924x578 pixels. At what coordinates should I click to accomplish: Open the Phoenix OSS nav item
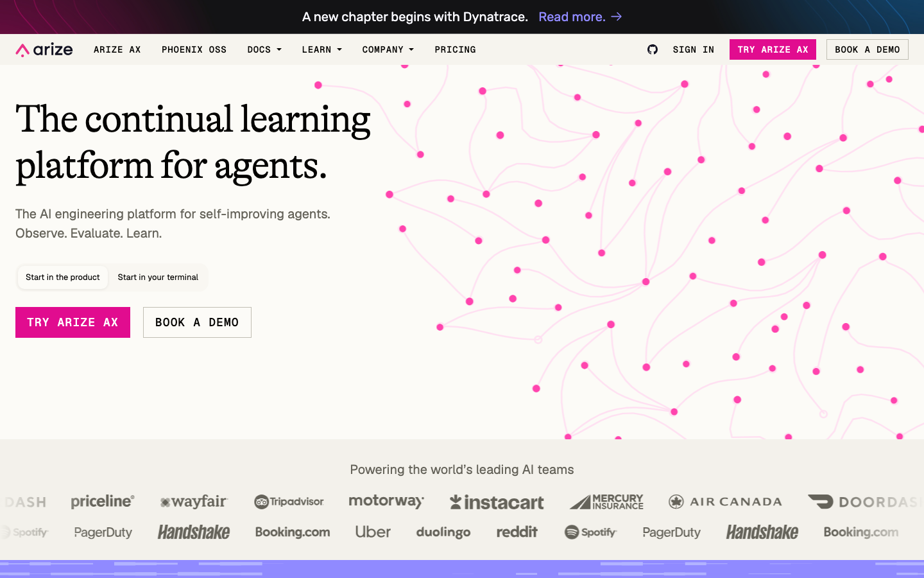coord(194,49)
